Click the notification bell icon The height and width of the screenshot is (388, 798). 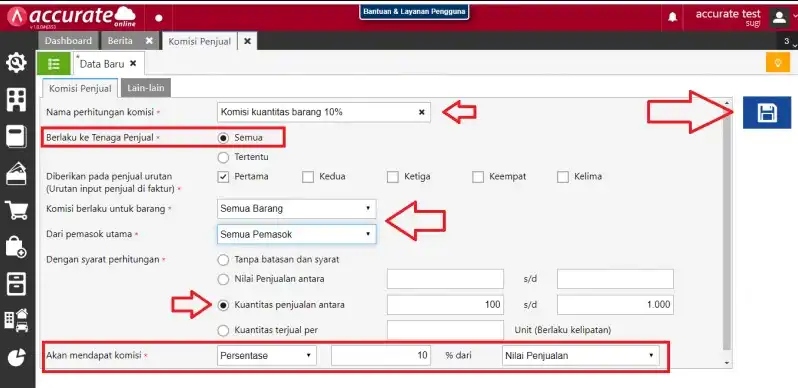click(672, 17)
